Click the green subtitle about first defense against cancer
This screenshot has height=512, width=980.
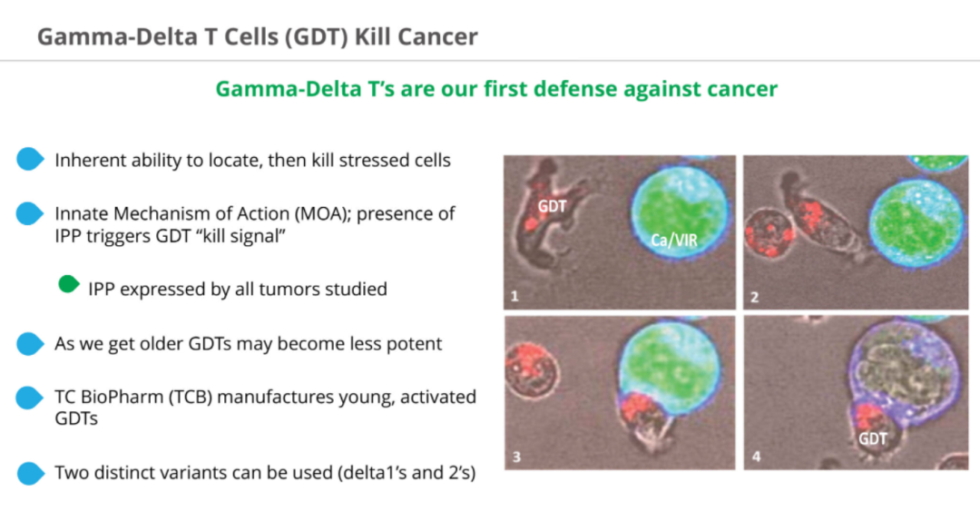point(496,89)
